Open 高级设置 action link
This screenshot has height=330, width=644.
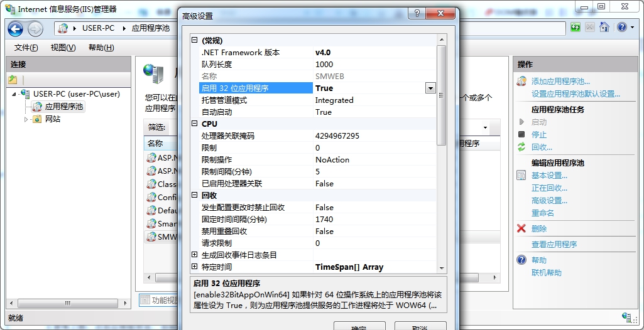pos(550,201)
